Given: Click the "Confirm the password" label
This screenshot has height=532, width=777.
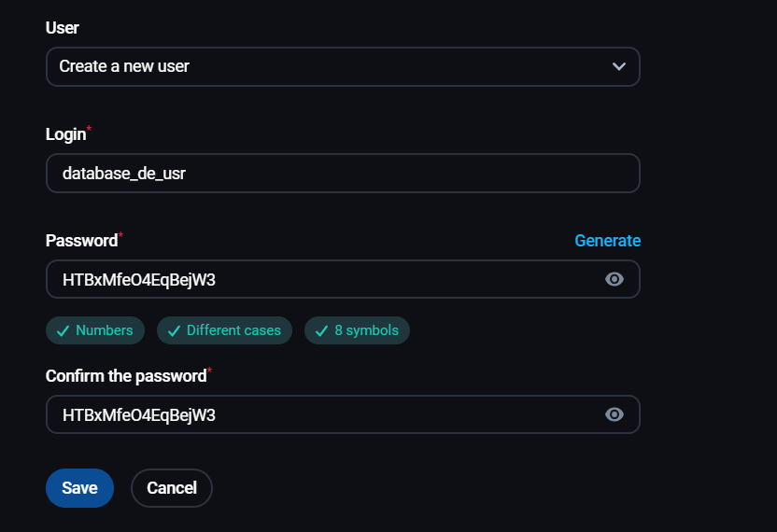Looking at the screenshot, I should click(x=126, y=376).
